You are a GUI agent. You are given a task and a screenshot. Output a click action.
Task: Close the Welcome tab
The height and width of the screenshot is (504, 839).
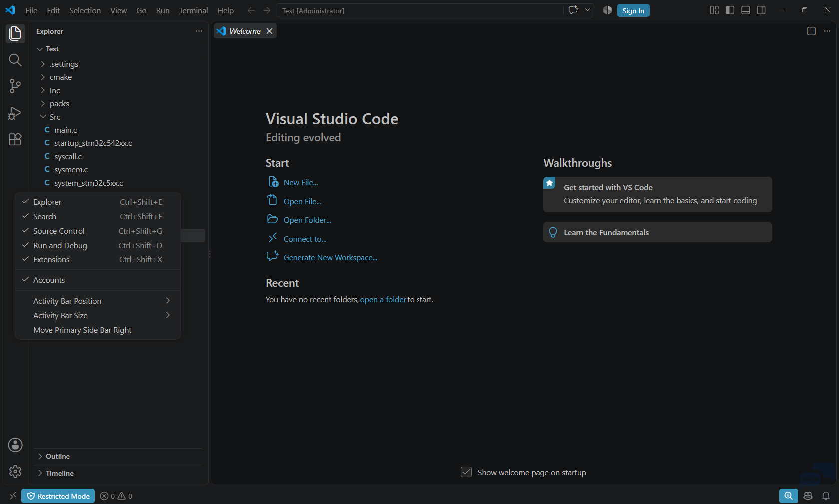tap(269, 31)
